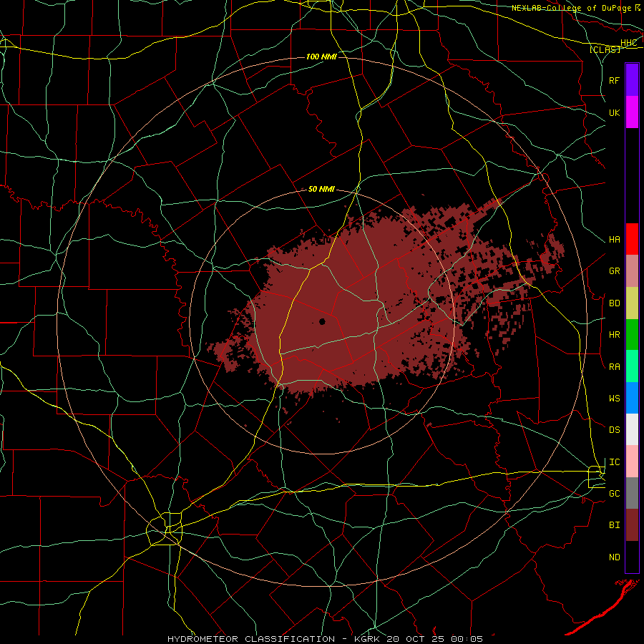This screenshot has width=644, height=644.
Task: Click the '20 OCT 25' date text
Action: click(x=416, y=639)
